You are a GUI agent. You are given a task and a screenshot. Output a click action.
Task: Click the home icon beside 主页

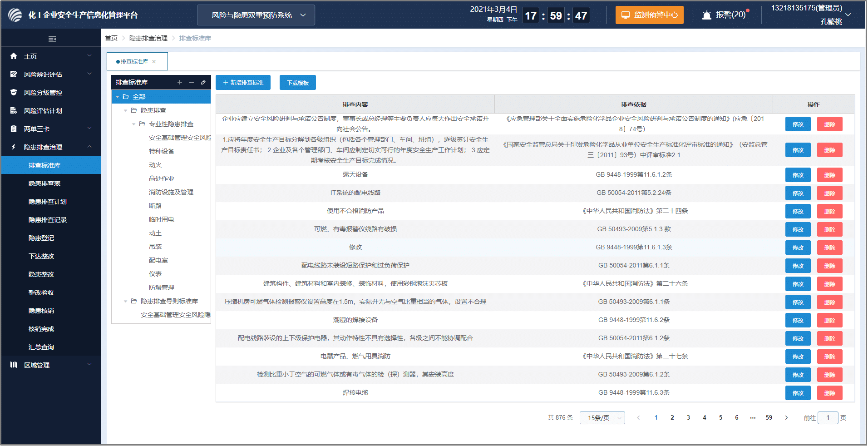click(x=14, y=56)
